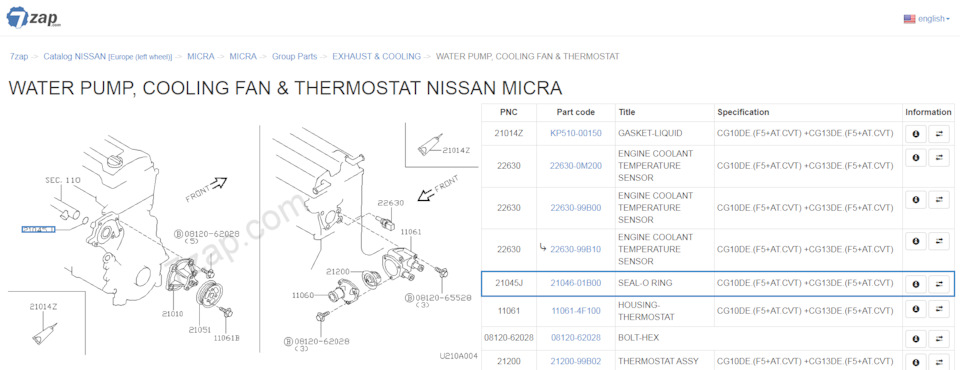The width and height of the screenshot is (960, 370).
Task: Click the page heading WATER PUMP, COOLING FAN
Action: coord(285,88)
